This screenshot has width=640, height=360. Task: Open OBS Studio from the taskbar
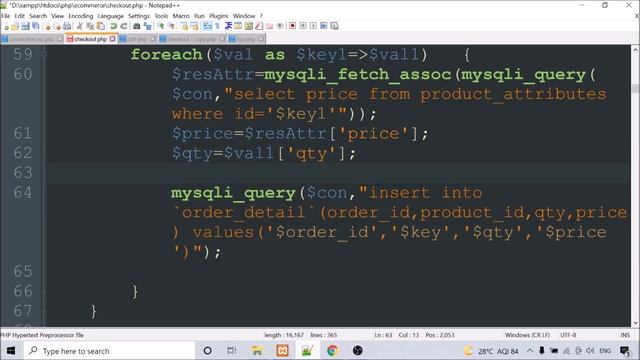pyautogui.click(x=358, y=351)
